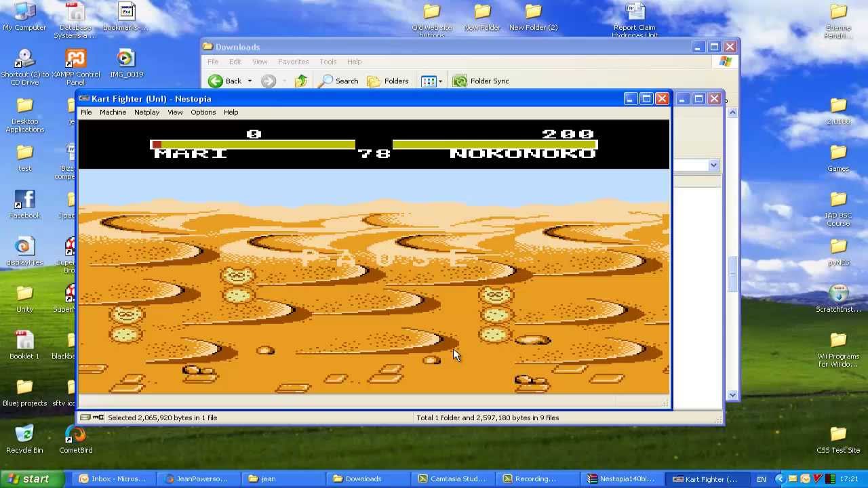Select the CSS Test Site folder
Screen dimensions: 868x488
tap(838, 439)
